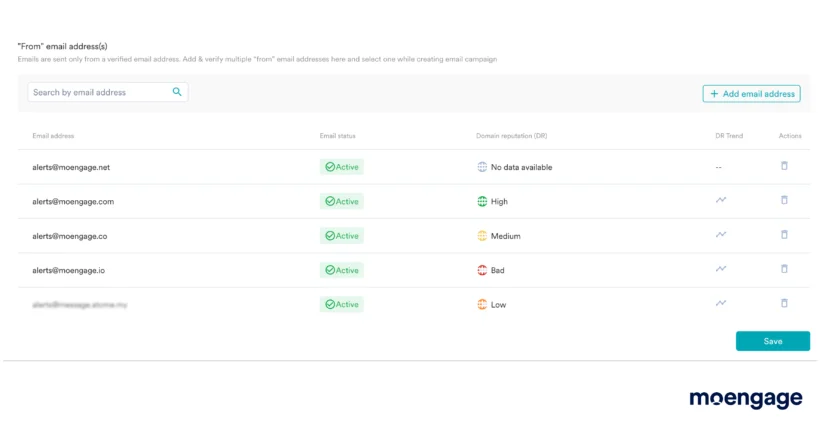Delete the alerts@moengage.co address

coord(784,234)
